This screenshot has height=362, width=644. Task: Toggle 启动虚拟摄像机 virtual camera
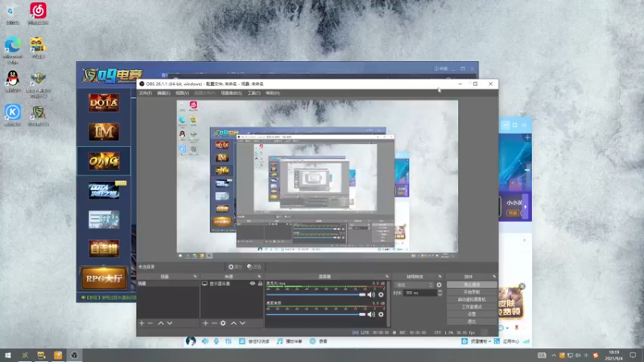(472, 299)
